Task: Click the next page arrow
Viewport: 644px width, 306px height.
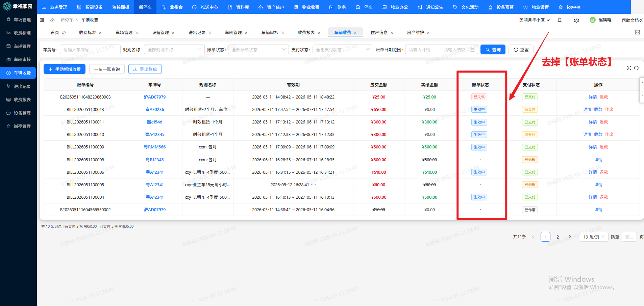Action: click(x=570, y=237)
